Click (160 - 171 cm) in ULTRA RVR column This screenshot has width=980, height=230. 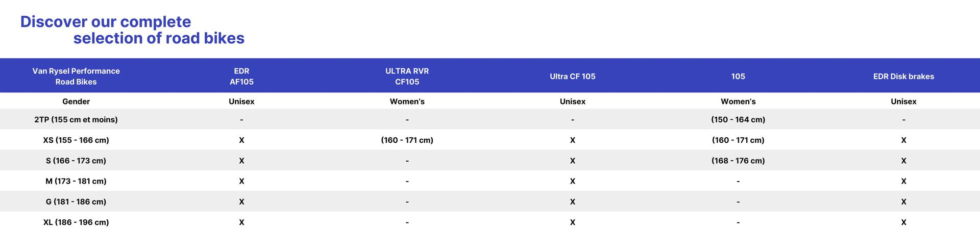(x=407, y=140)
